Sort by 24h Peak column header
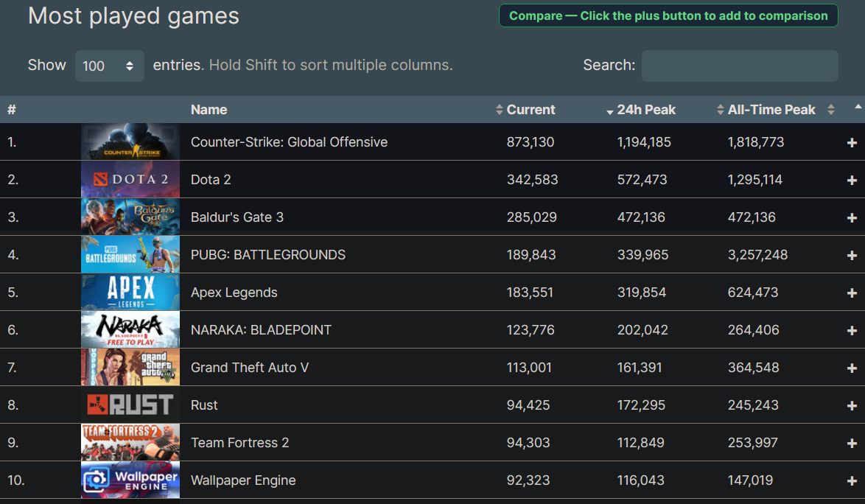Viewport: 865px width, 504px height. pyautogui.click(x=645, y=110)
